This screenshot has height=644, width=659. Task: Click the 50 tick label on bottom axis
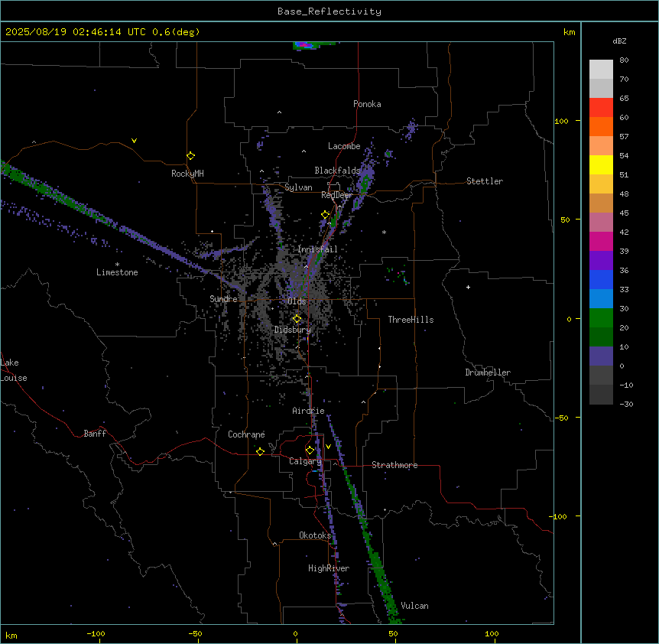[x=393, y=633]
